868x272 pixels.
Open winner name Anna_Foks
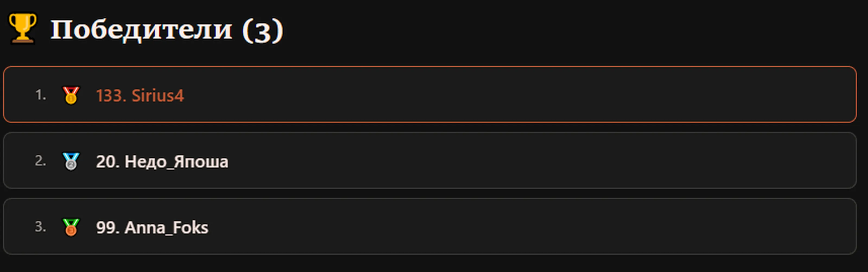[166, 227]
